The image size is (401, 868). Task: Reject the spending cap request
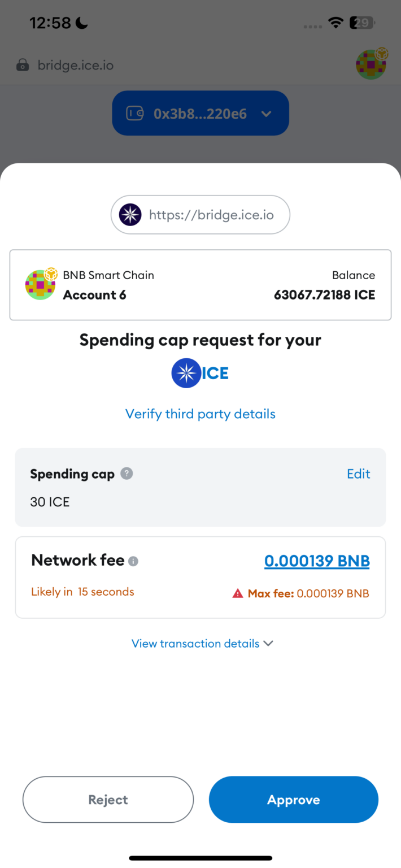[x=108, y=799]
